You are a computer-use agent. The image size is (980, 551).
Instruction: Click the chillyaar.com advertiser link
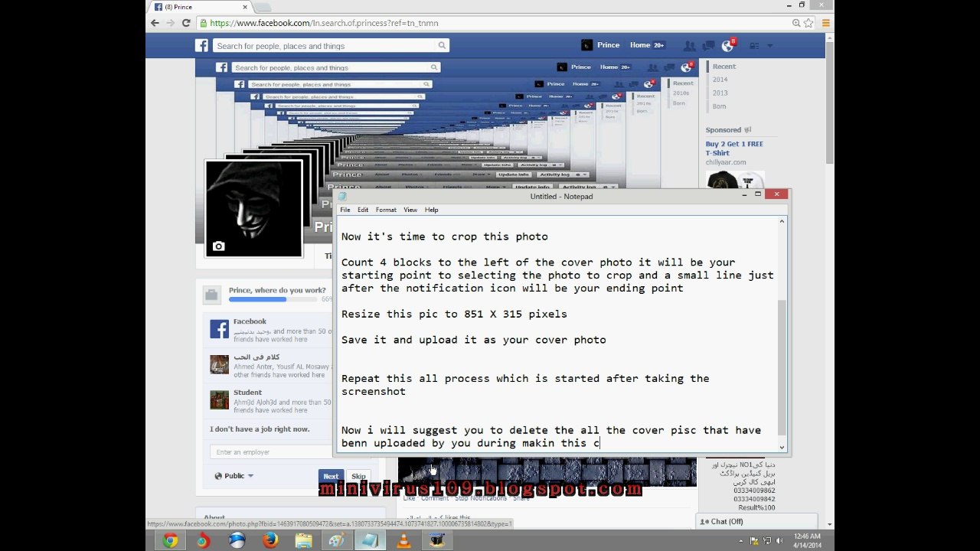click(x=726, y=162)
